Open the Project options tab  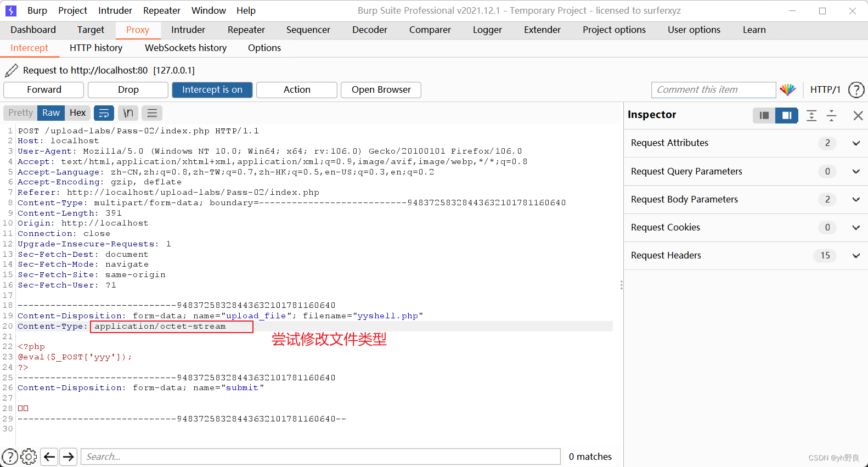(x=614, y=30)
